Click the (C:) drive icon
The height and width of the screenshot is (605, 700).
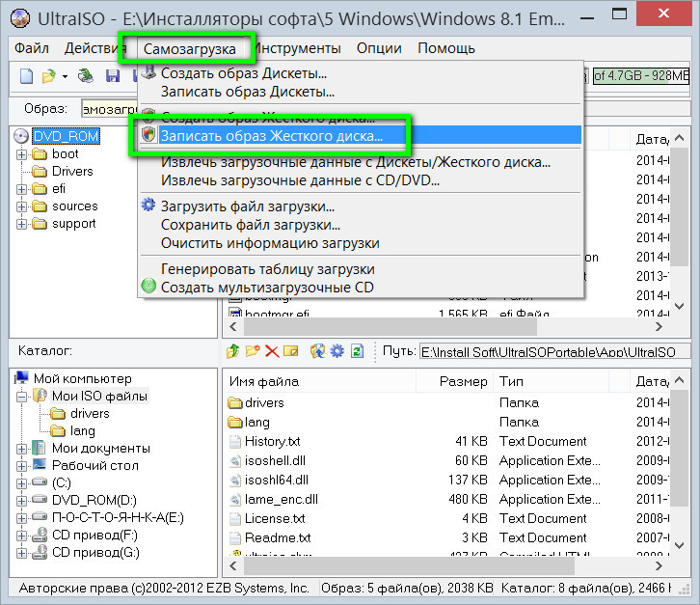point(40,482)
